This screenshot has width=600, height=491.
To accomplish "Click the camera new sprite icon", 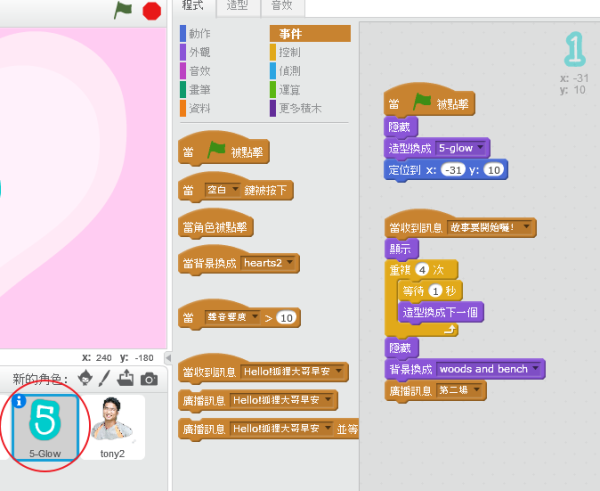I will coord(149,379).
